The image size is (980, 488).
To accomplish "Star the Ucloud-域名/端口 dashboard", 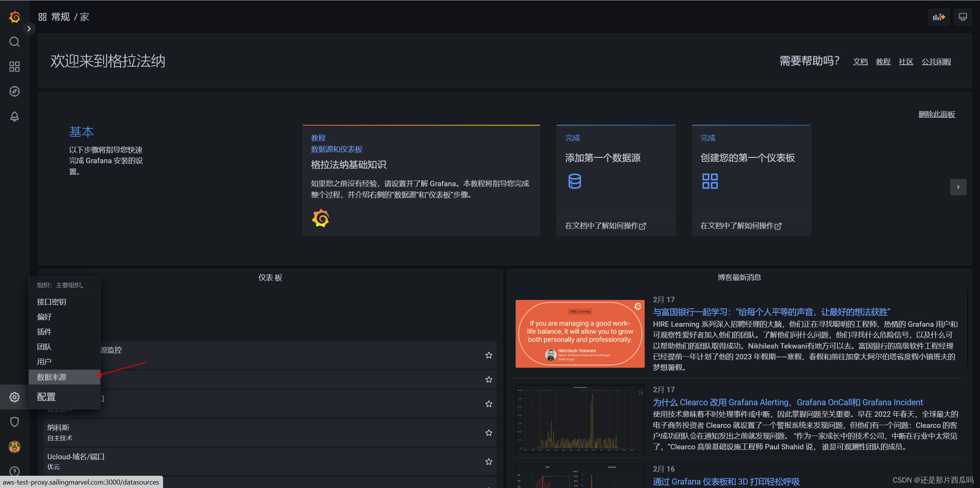I will pos(489,462).
